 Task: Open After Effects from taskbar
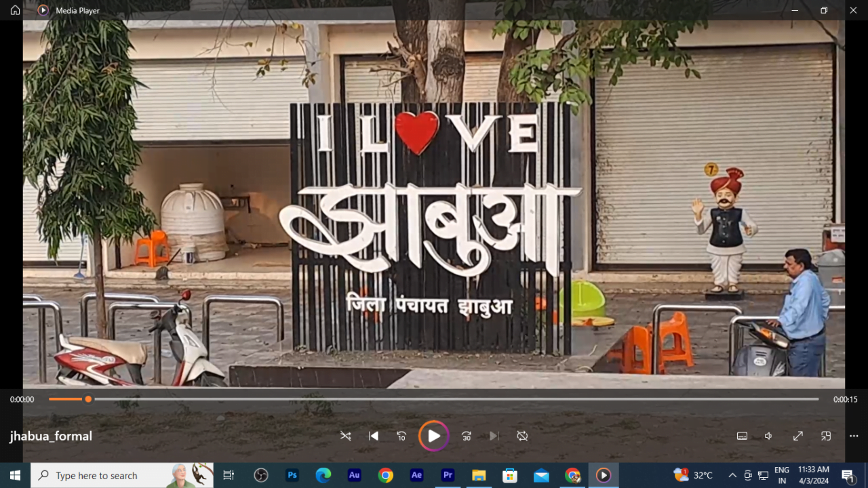tap(417, 475)
